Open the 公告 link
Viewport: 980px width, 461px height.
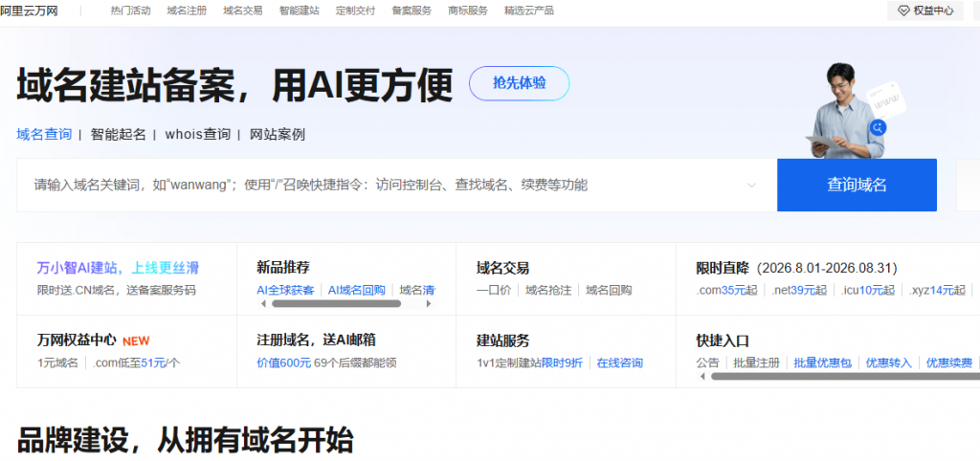707,362
